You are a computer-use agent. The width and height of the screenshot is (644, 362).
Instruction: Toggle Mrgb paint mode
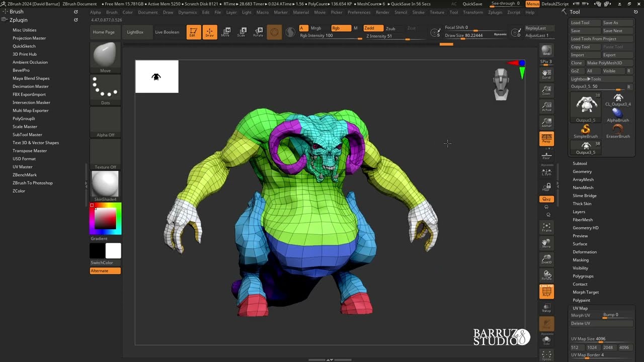316,28
